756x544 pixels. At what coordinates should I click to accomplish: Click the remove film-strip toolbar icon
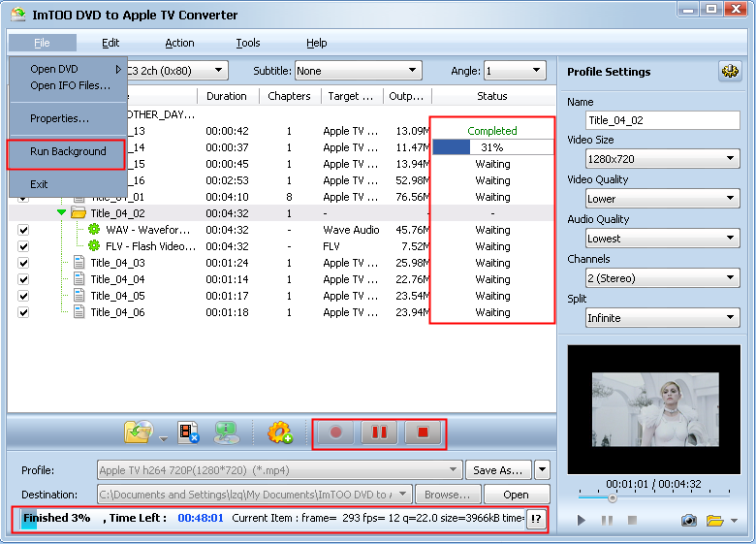click(x=188, y=432)
